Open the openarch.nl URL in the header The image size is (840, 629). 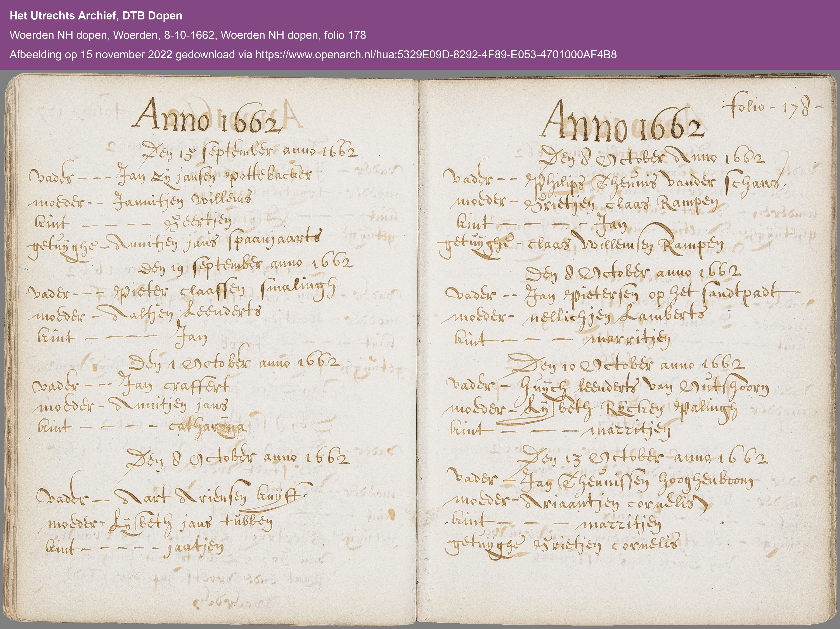(436, 54)
